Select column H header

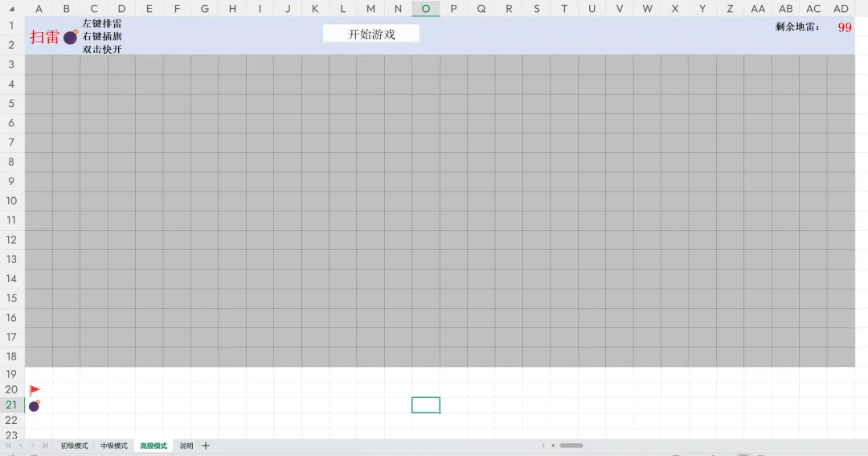pyautogui.click(x=232, y=8)
